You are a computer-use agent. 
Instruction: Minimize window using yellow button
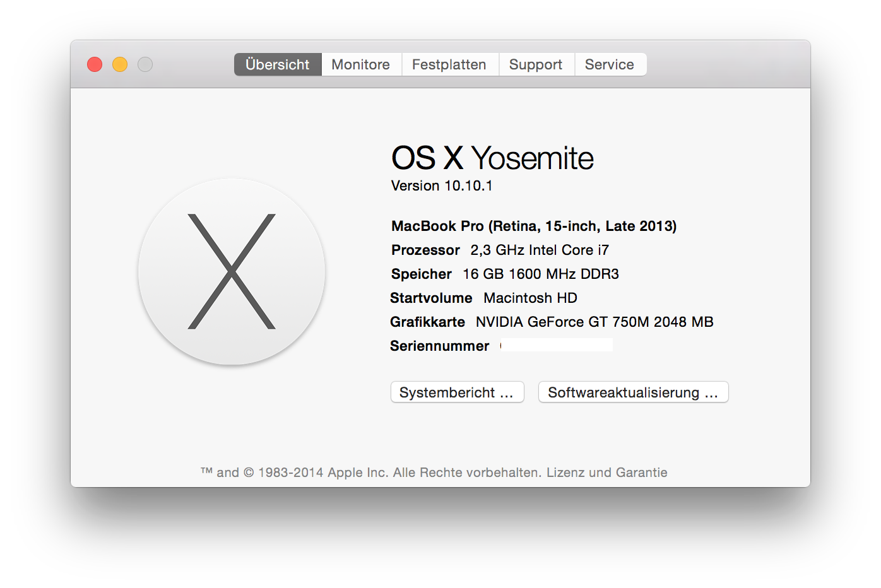click(x=120, y=64)
